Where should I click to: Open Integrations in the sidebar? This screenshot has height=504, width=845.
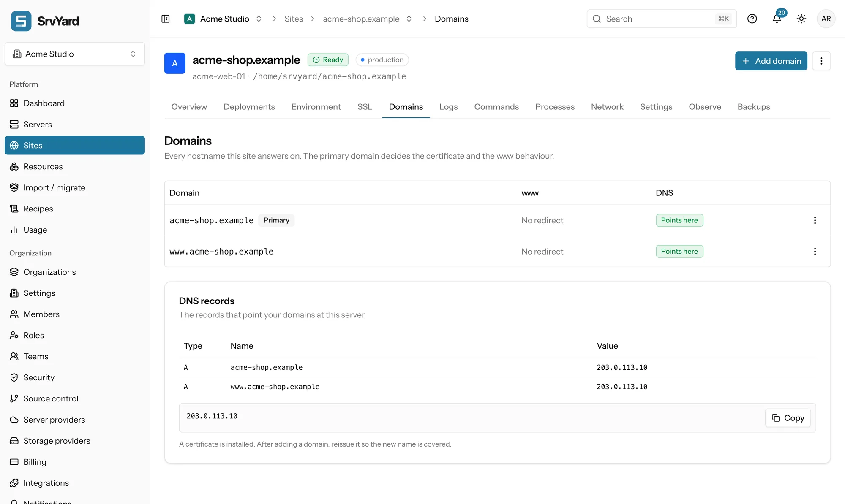point(75,483)
